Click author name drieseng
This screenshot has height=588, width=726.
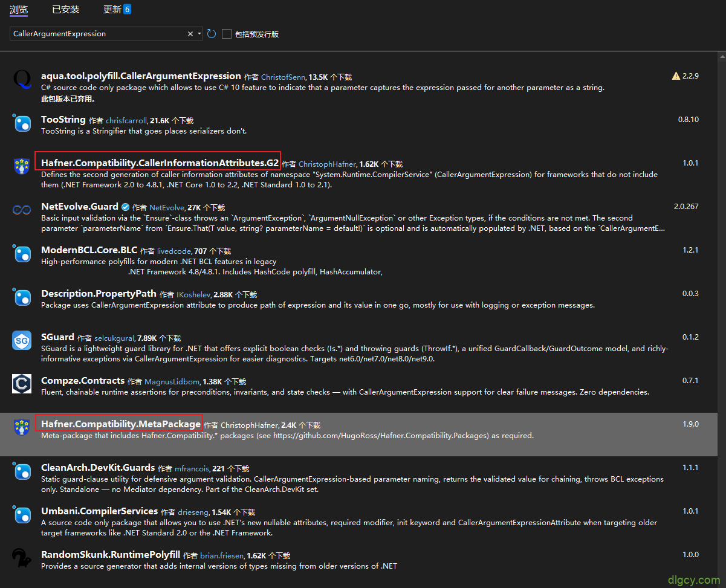point(193,512)
